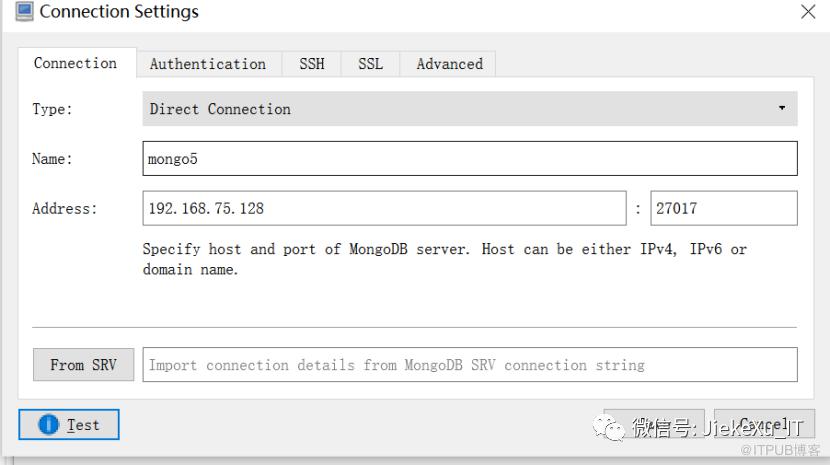Click the Connection Settings title text
The height and width of the screenshot is (465, 830).
click(119, 12)
